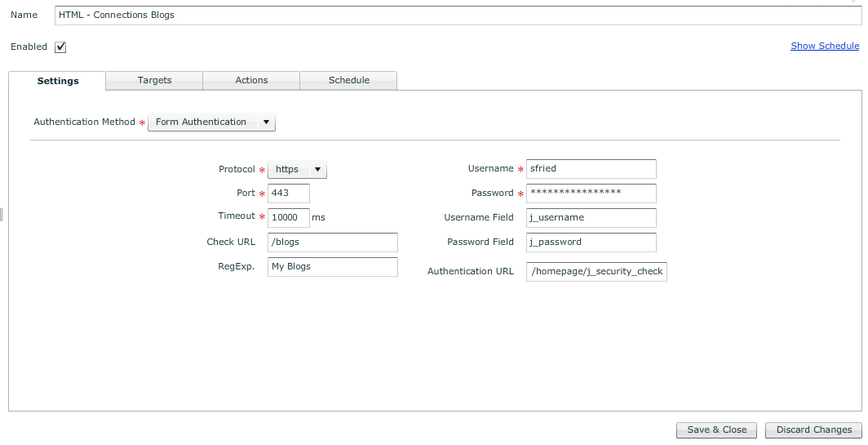Edit the Username Field j_username box
This screenshot has width=868, height=445.
591,218
